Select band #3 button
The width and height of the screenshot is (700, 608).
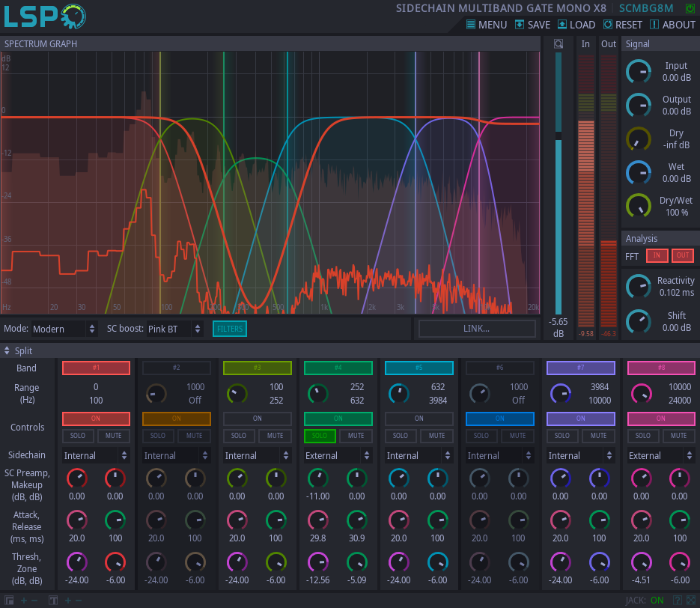pos(257,368)
